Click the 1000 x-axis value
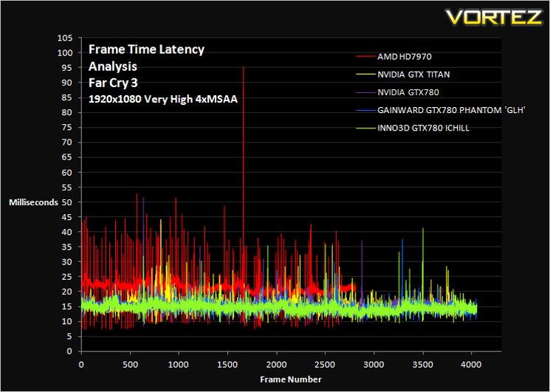Screen dimensions: 550x392 pyautogui.click(x=179, y=364)
